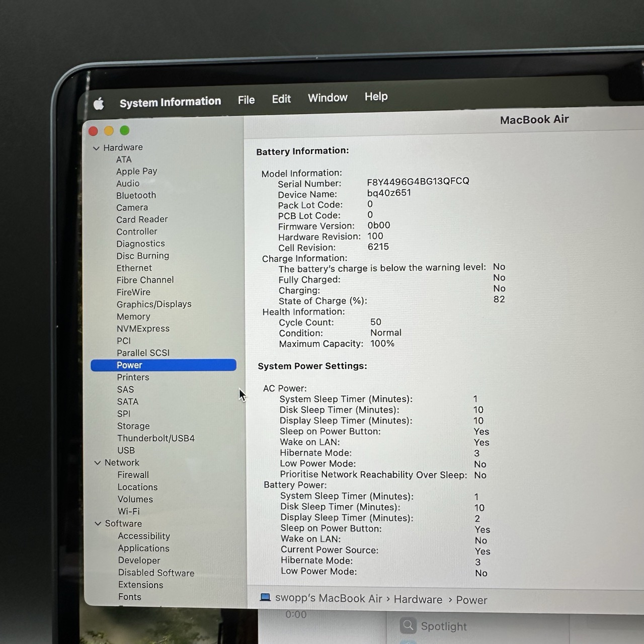The image size is (644, 644).
Task: Select USB in the sidebar
Action: (x=126, y=450)
